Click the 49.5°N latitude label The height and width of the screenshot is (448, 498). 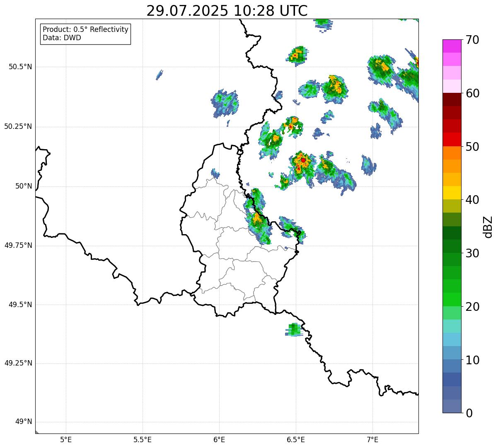tap(20, 305)
